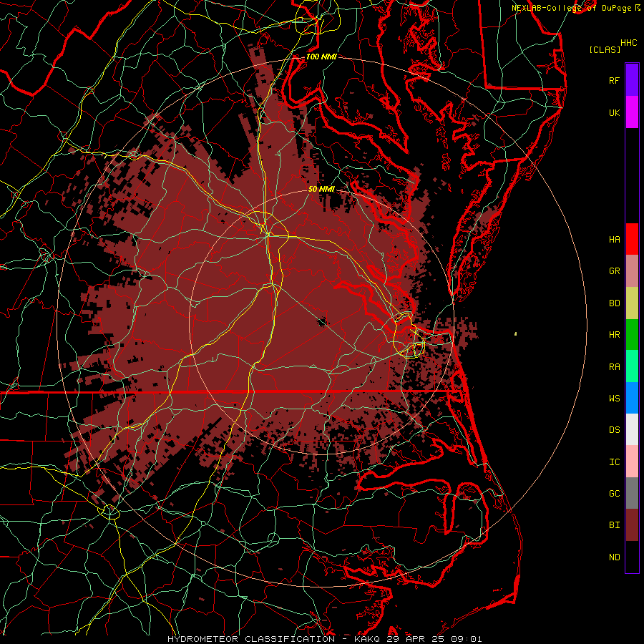Click the GR legend label
The width and height of the screenshot is (644, 644).
coord(614,271)
